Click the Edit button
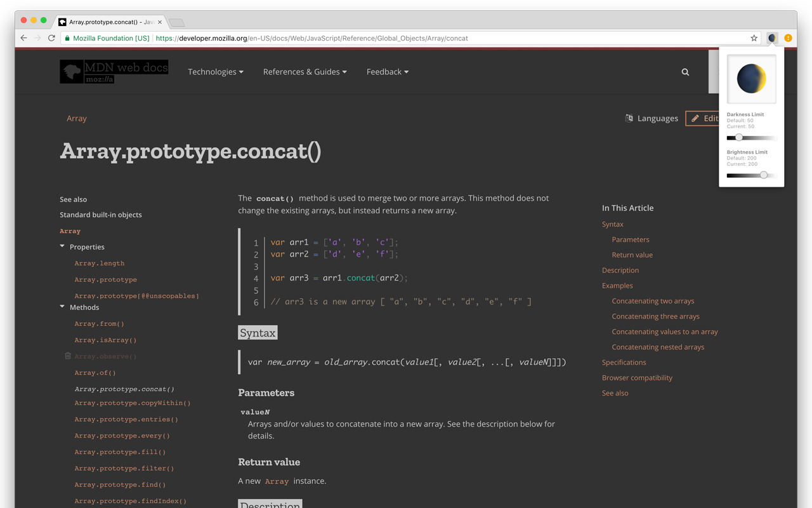Screen dimensions: 812x508 tap(703, 118)
